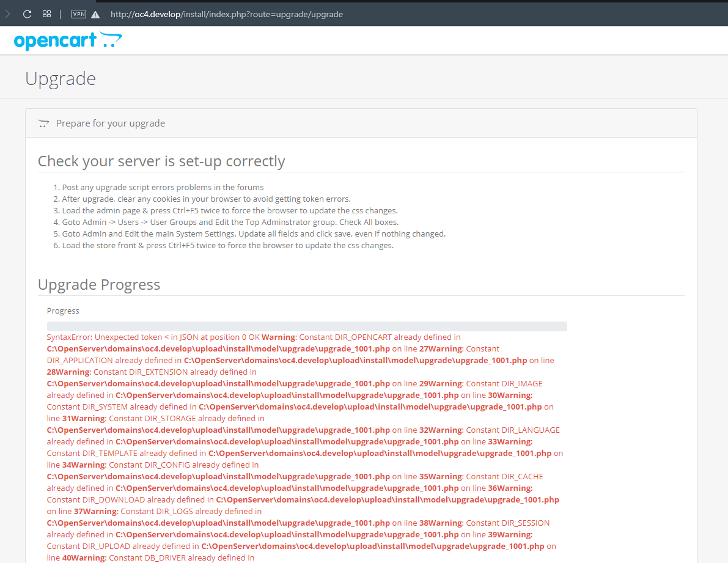Viewport: 728px width, 563px height.
Task: Select 'Post any upgrade script errors' step
Action: click(163, 187)
